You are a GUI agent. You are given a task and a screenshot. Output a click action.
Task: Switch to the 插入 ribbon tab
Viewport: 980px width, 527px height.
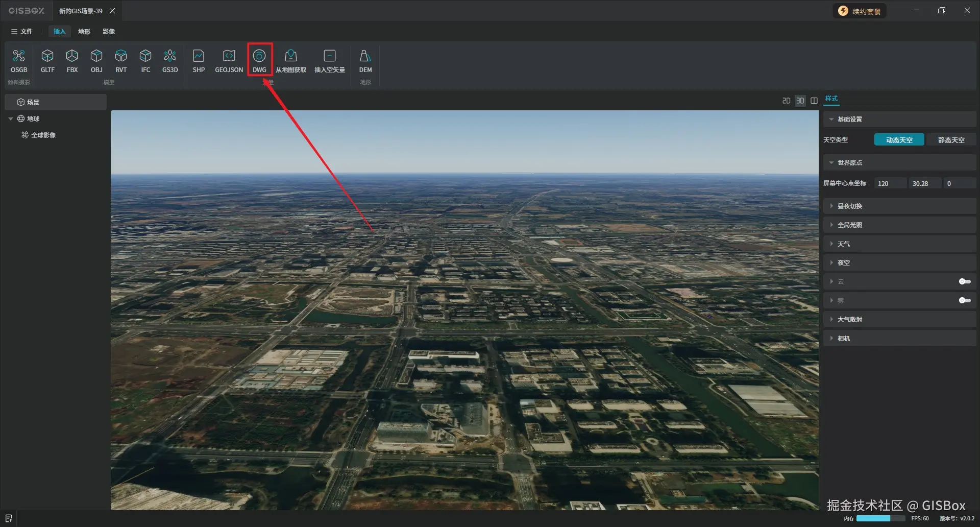(60, 32)
